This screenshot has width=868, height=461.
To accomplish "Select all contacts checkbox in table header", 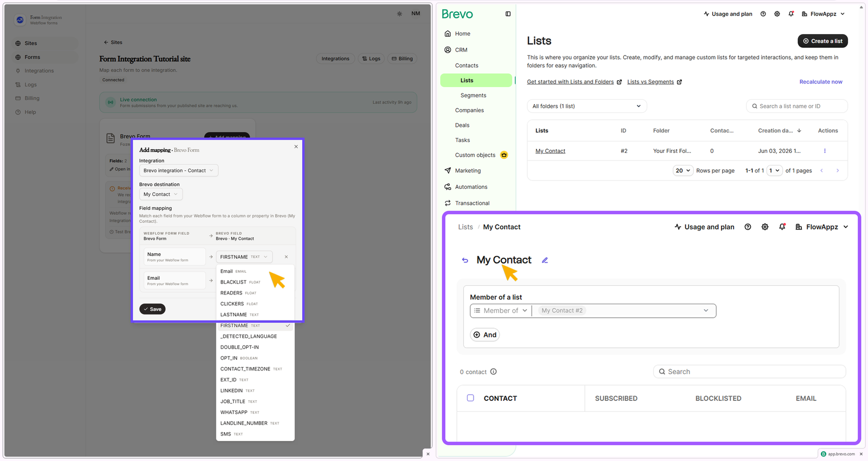I will pos(470,398).
